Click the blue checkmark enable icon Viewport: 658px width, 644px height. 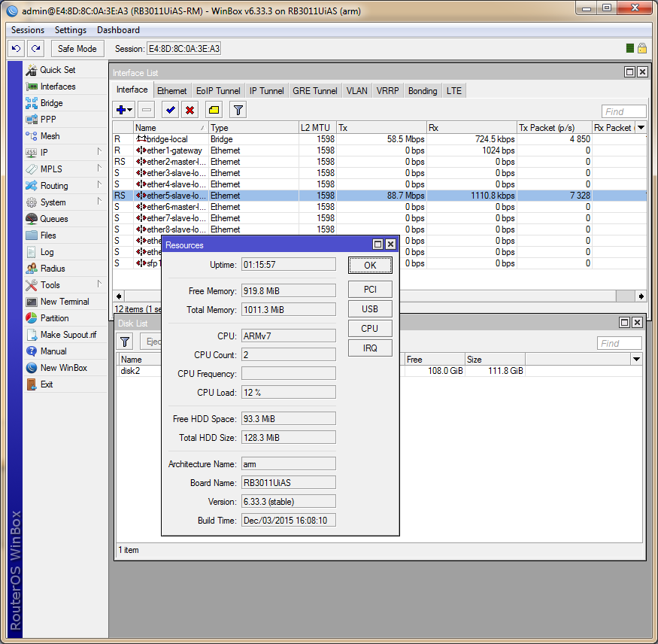click(171, 110)
